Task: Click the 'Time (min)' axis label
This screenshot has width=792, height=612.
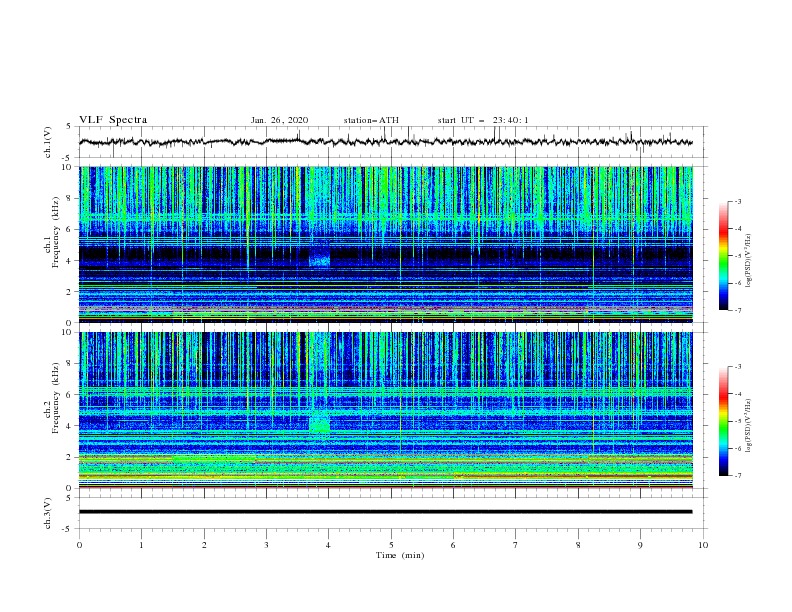Action: (400, 555)
